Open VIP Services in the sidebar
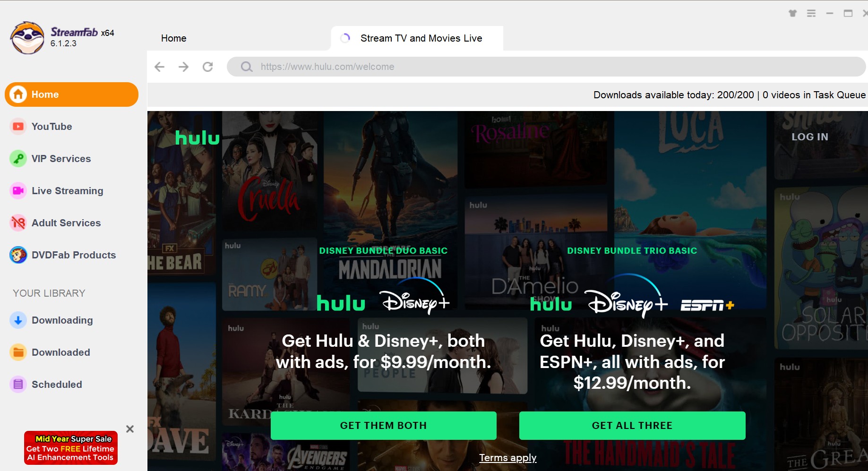The image size is (868, 471). (x=71, y=159)
